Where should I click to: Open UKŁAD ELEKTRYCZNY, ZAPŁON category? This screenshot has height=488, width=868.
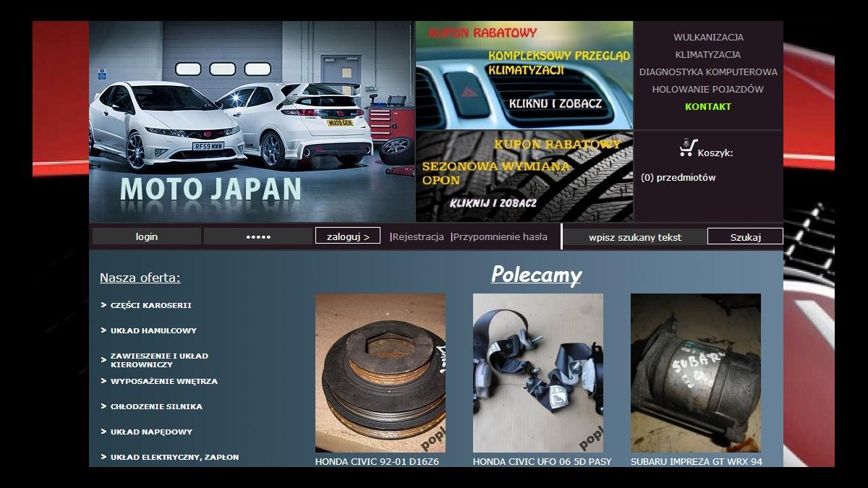coord(174,457)
